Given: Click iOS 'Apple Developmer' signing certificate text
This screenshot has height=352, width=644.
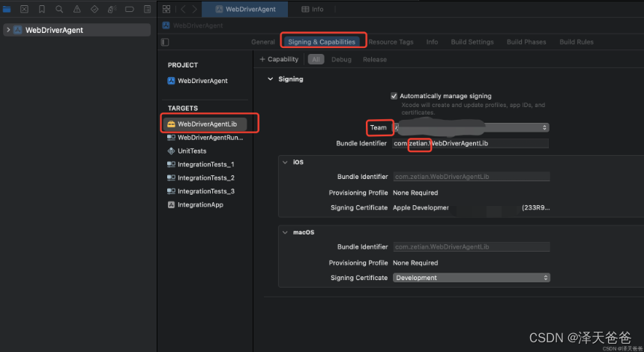Looking at the screenshot, I should point(421,207).
